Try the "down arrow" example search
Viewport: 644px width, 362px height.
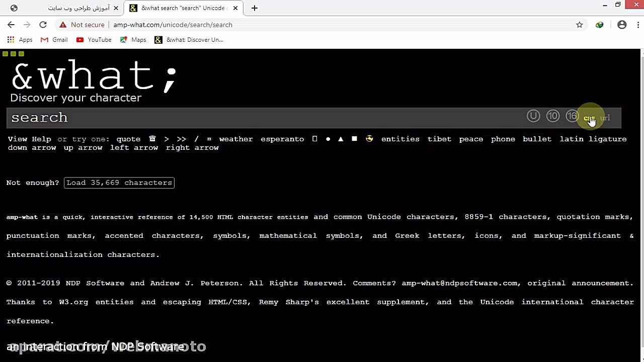click(32, 148)
